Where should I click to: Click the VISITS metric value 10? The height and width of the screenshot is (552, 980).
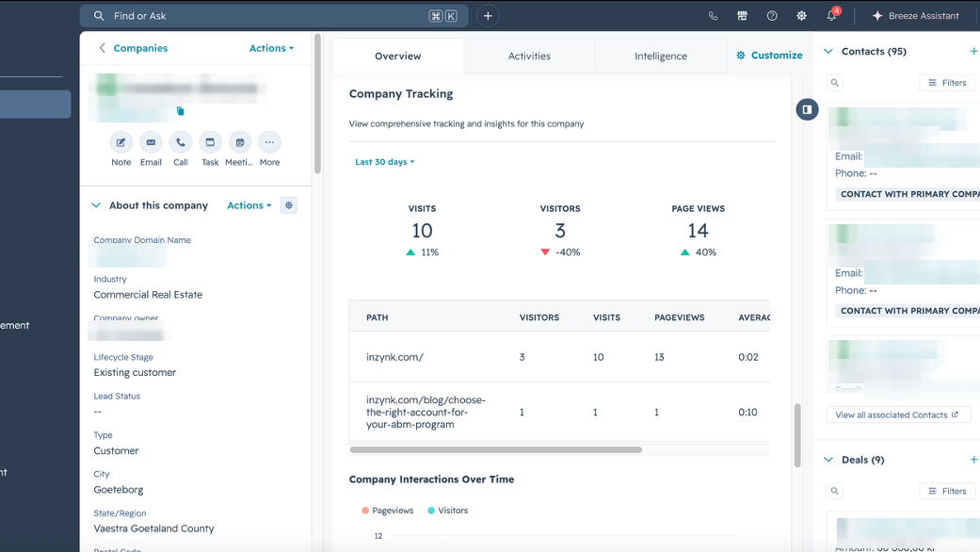(422, 231)
